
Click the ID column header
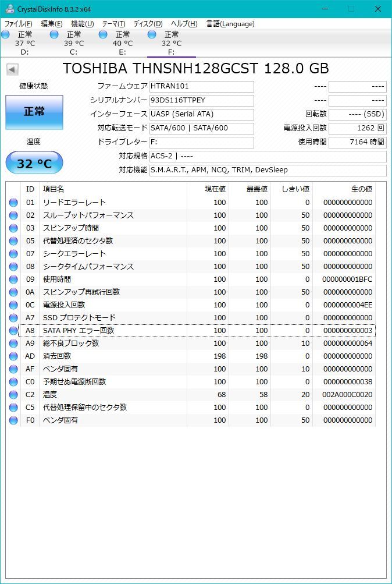(30, 189)
